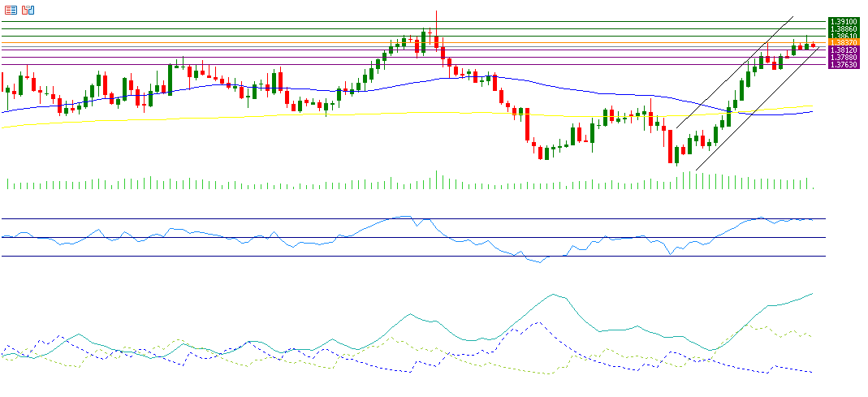
Task: Select the 1.37630 purple price label
Action: point(843,65)
